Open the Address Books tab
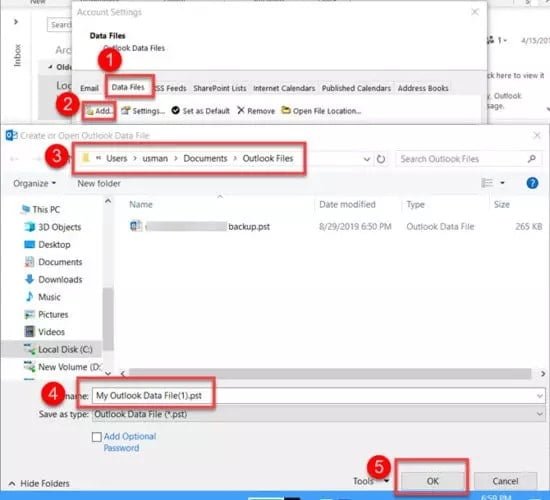The width and height of the screenshot is (550, 500). (x=423, y=88)
